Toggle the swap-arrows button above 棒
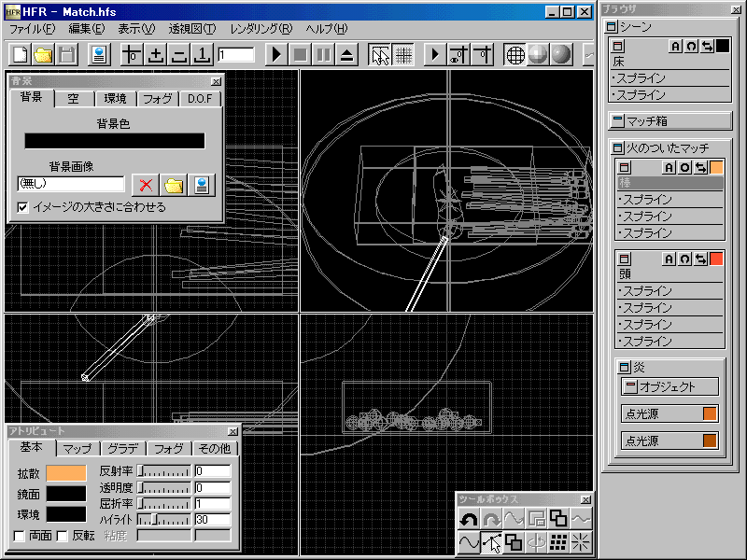Screen dimensions: 747x560 click(x=701, y=168)
